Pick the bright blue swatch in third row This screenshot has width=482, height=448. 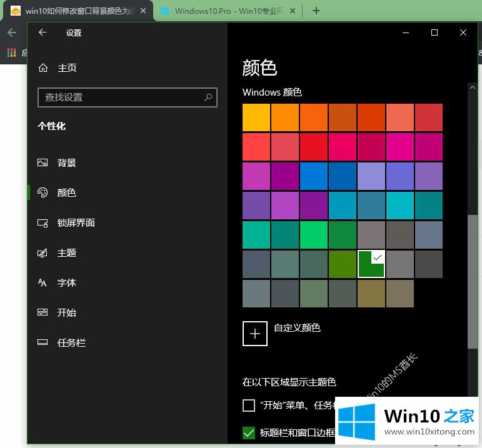(x=314, y=176)
